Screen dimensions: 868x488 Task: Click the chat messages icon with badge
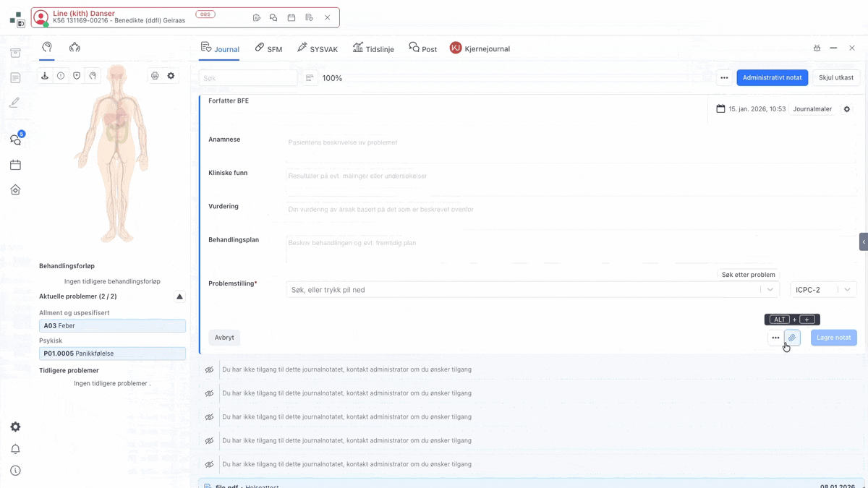click(15, 140)
